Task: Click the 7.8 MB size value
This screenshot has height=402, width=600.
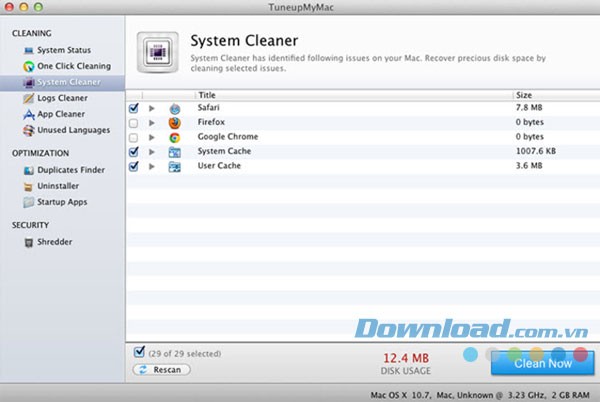Action: [x=529, y=107]
